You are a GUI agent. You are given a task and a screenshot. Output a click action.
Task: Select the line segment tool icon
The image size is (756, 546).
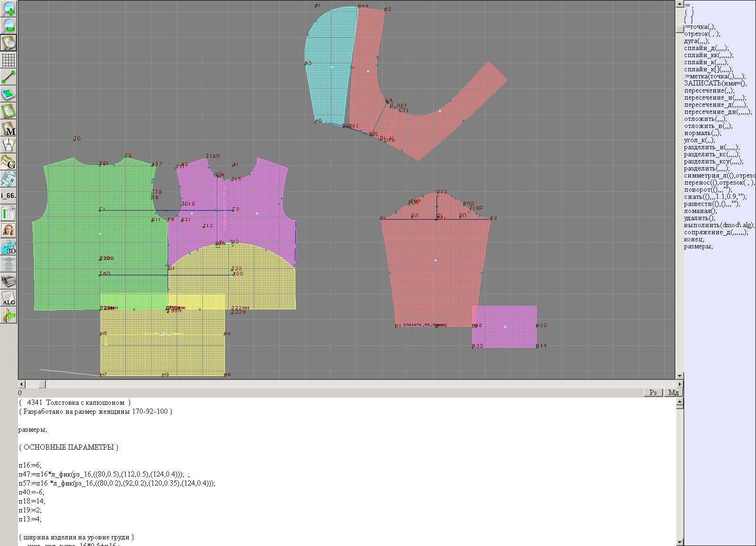point(9,77)
